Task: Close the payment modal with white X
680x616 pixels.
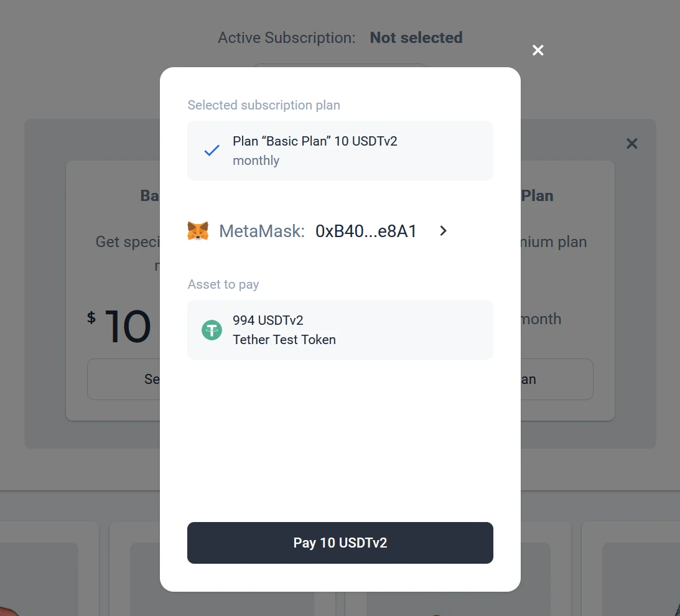Action: 538,50
